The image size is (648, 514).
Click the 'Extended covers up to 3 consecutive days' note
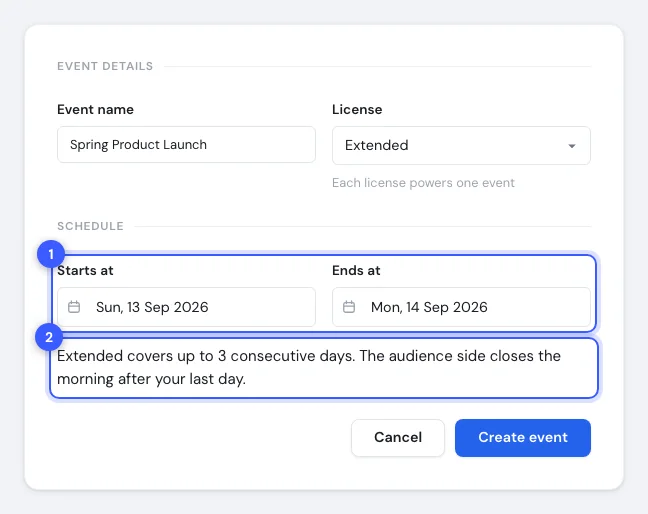(309, 367)
